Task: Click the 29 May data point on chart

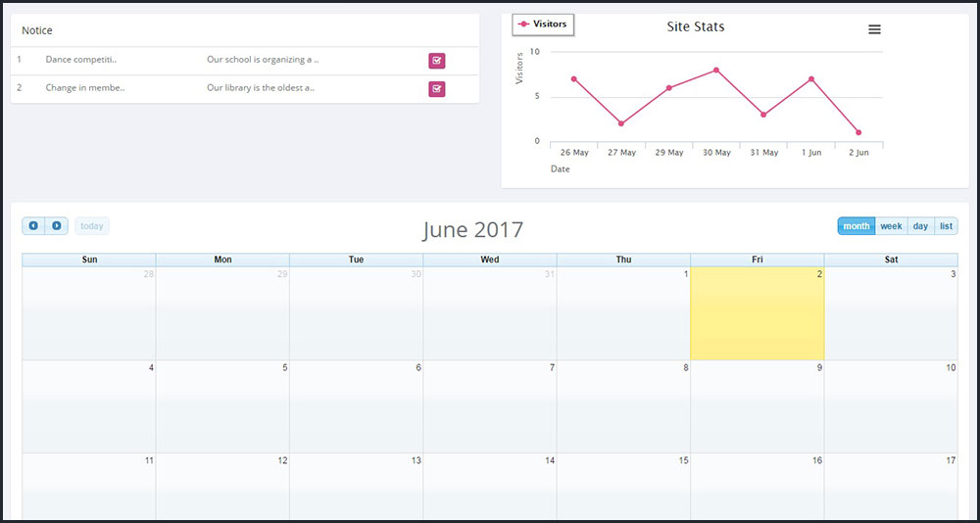Action: click(668, 88)
